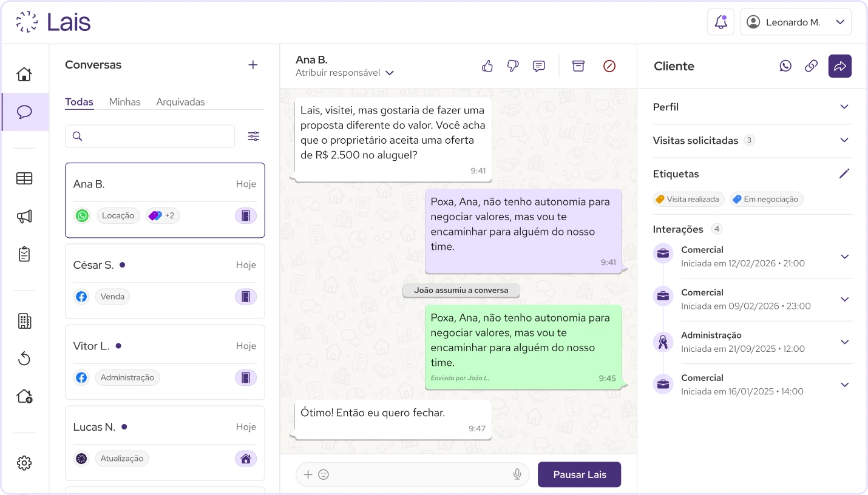868x495 pixels.
Task: Click the red block icon in chat header
Action: (609, 66)
